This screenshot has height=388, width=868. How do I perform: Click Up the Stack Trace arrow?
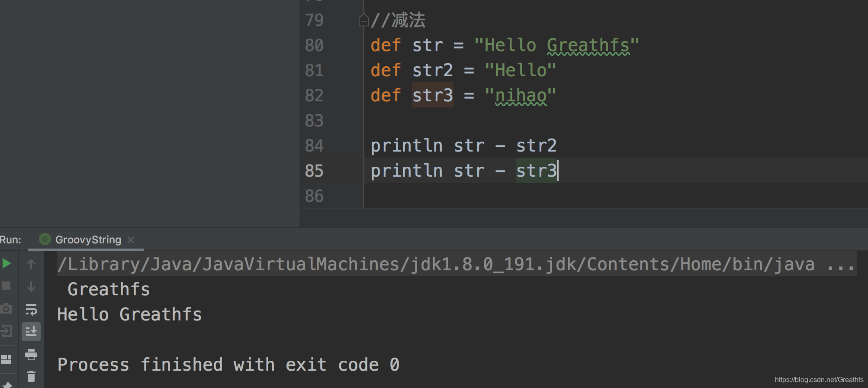click(31, 264)
